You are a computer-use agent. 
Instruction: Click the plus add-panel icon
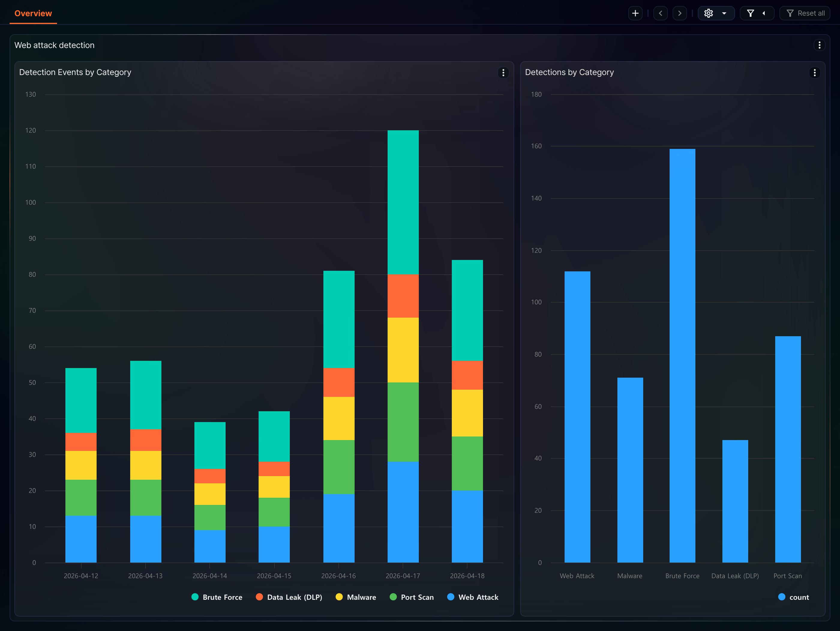point(635,13)
